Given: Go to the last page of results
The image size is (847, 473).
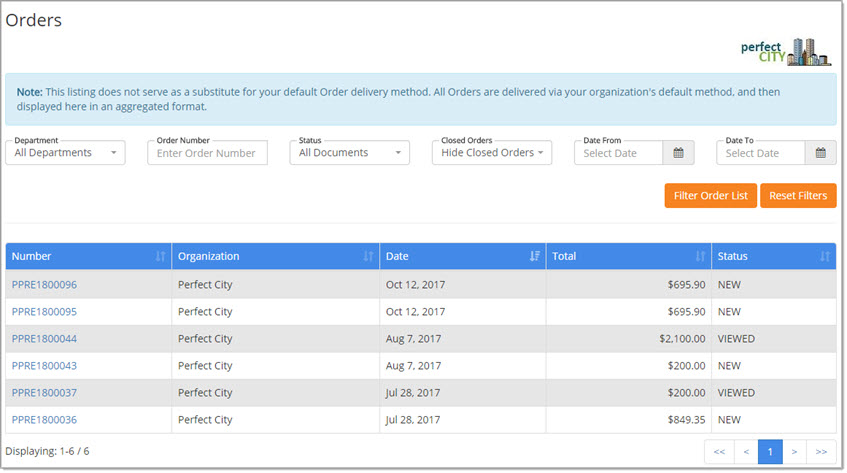Looking at the screenshot, I should (x=821, y=452).
